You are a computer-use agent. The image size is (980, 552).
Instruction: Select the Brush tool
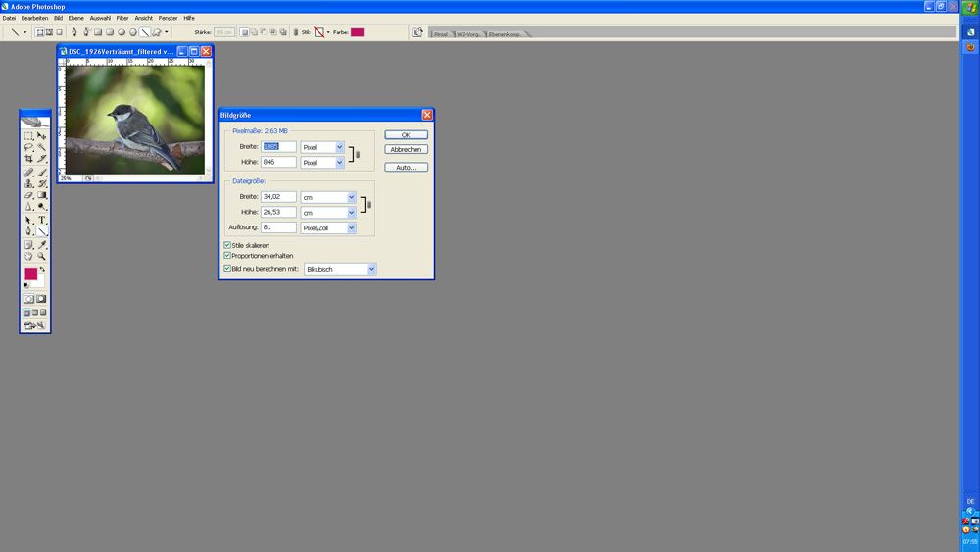coord(42,172)
